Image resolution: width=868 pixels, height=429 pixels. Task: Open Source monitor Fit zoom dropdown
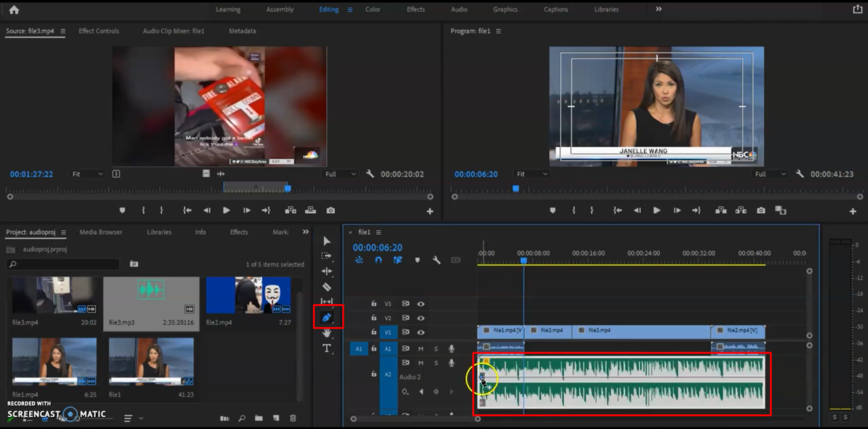click(x=88, y=174)
